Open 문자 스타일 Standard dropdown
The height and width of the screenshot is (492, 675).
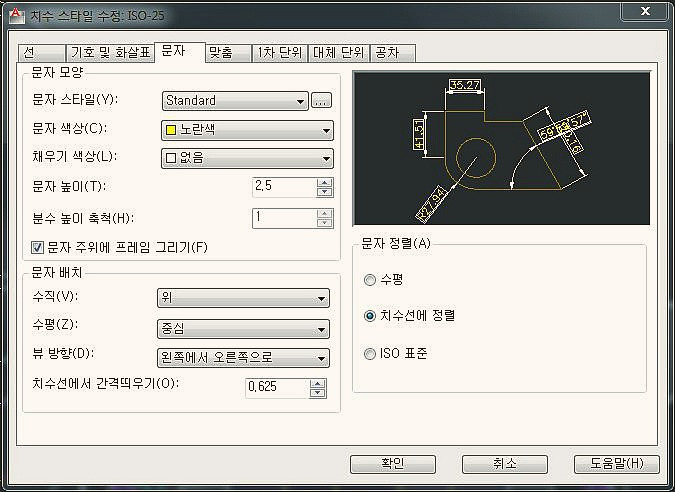(235, 101)
